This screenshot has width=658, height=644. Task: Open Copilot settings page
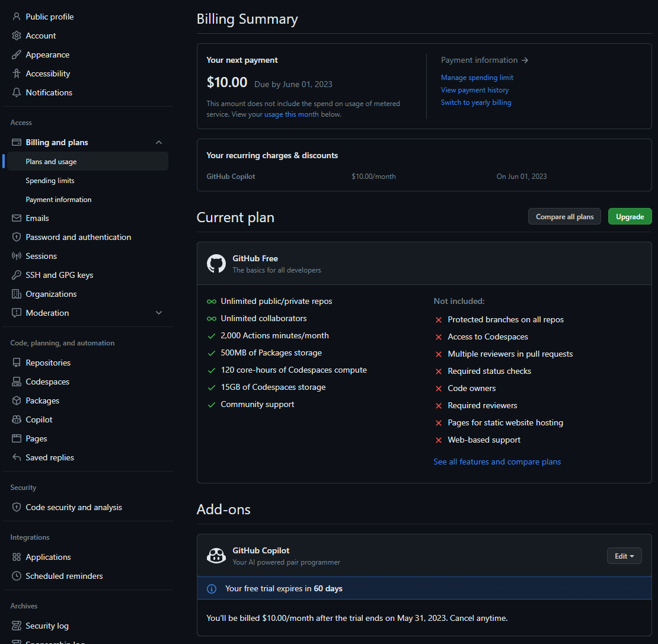39,419
